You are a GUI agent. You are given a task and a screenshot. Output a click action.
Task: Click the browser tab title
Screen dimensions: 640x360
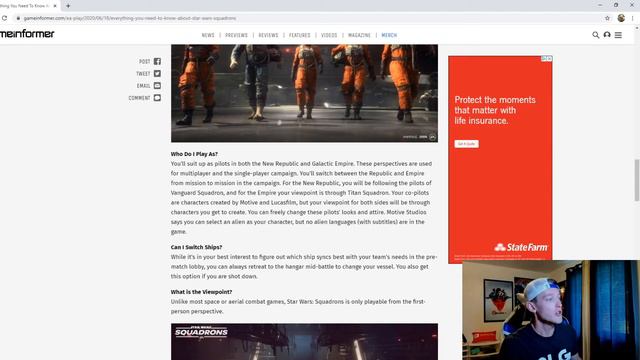(x=24, y=6)
